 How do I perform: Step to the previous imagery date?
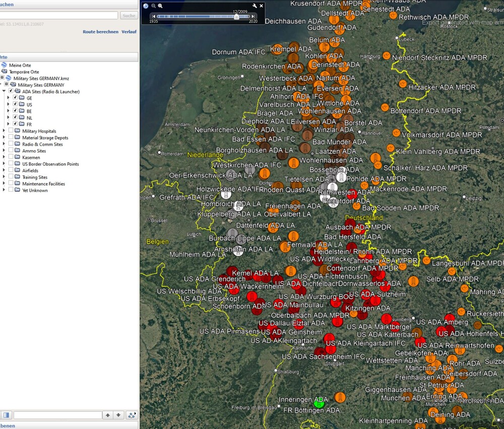(154, 17)
